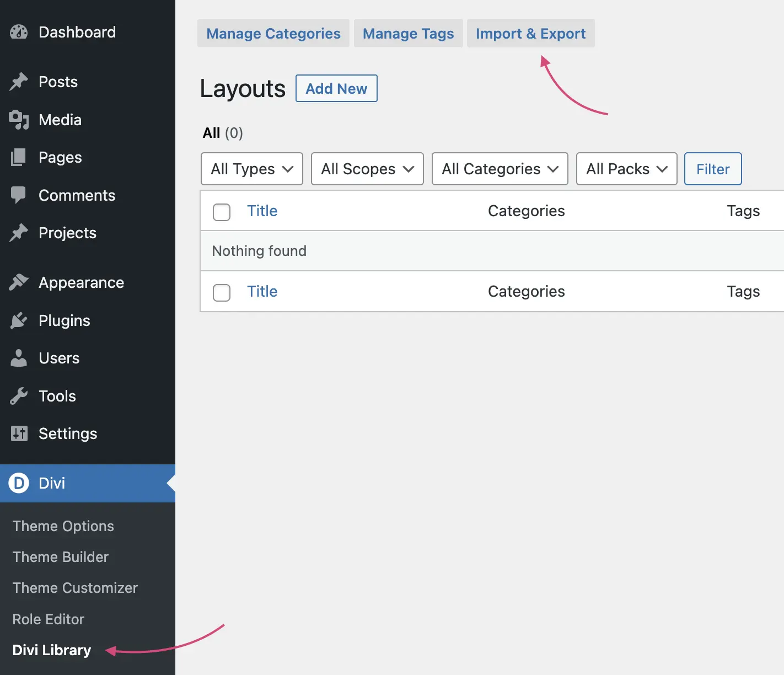Click the Projects pin icon
The width and height of the screenshot is (784, 675).
tap(19, 233)
